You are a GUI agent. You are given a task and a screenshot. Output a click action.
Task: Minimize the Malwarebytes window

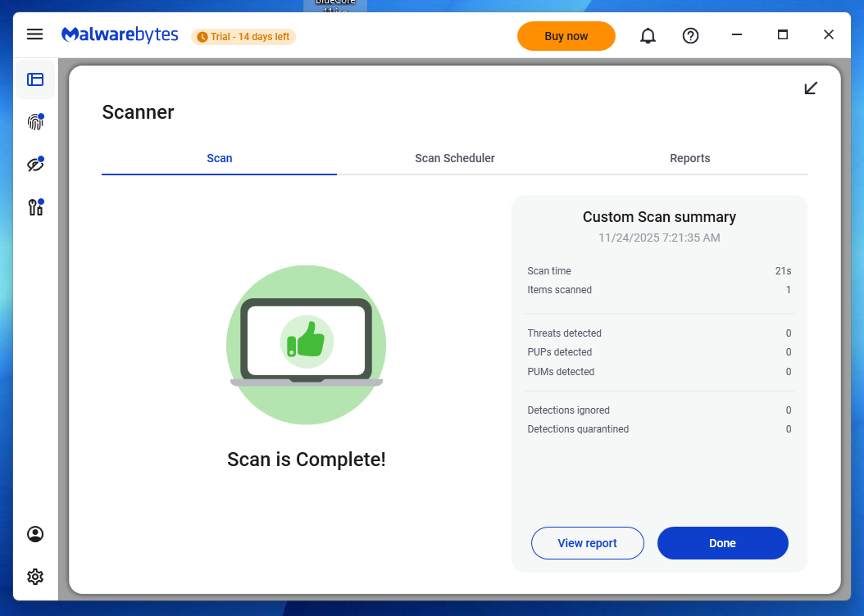737,34
